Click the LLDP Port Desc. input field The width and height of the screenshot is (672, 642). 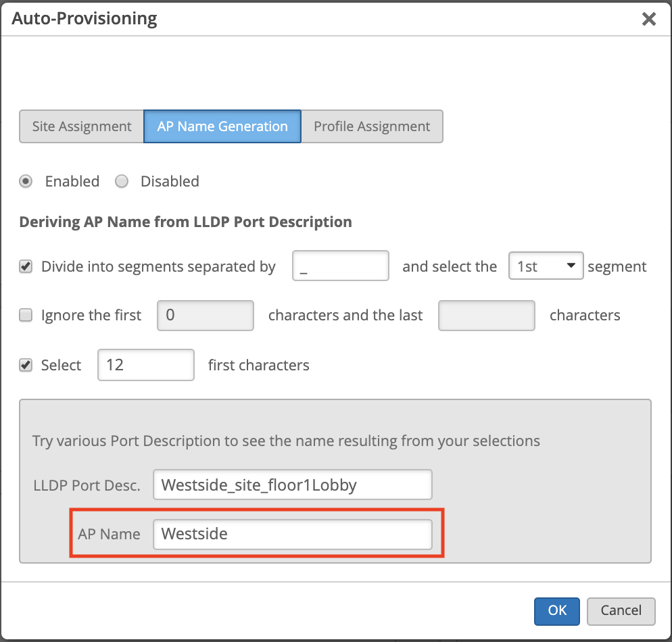[x=292, y=485]
